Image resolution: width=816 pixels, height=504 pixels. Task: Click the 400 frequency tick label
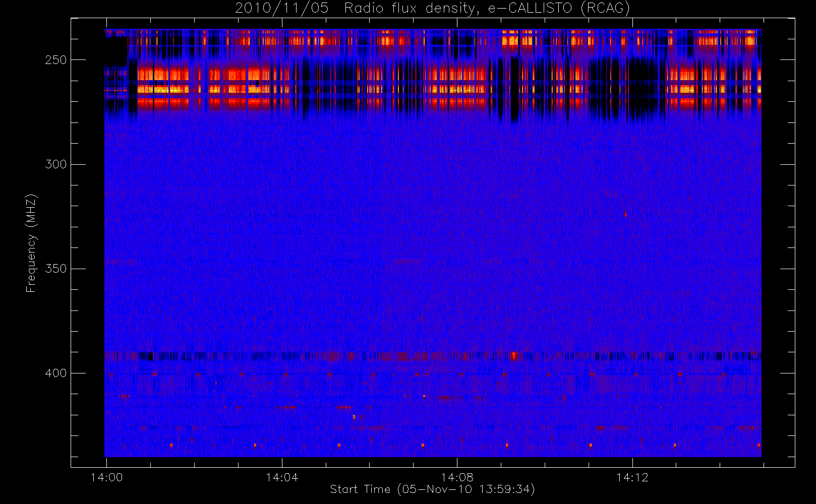pyautogui.click(x=55, y=373)
